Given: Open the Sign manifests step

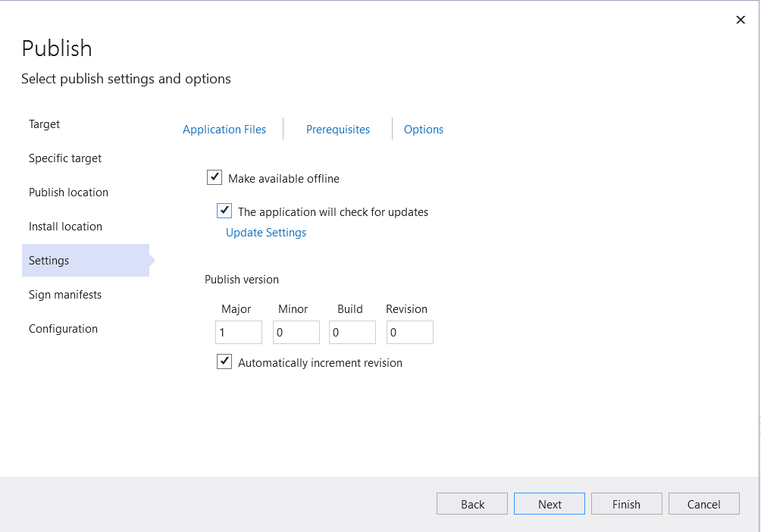Looking at the screenshot, I should tap(65, 294).
